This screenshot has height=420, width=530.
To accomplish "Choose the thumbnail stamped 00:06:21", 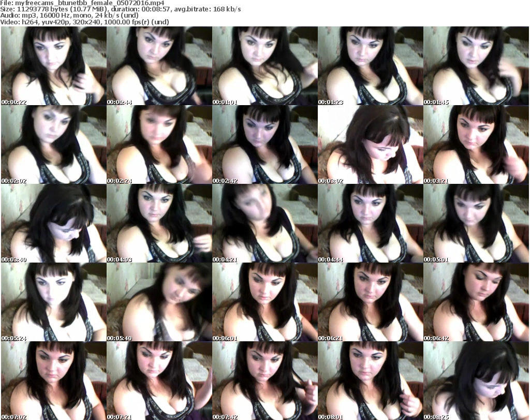I will coord(371,302).
